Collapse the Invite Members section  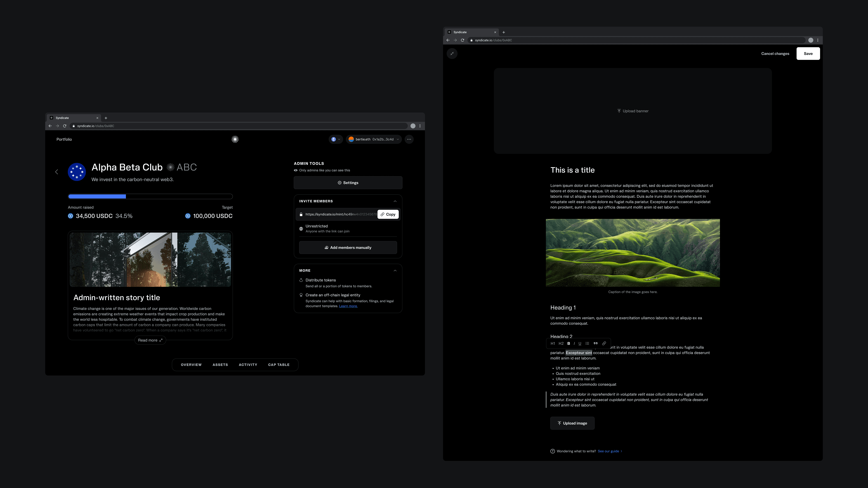395,201
